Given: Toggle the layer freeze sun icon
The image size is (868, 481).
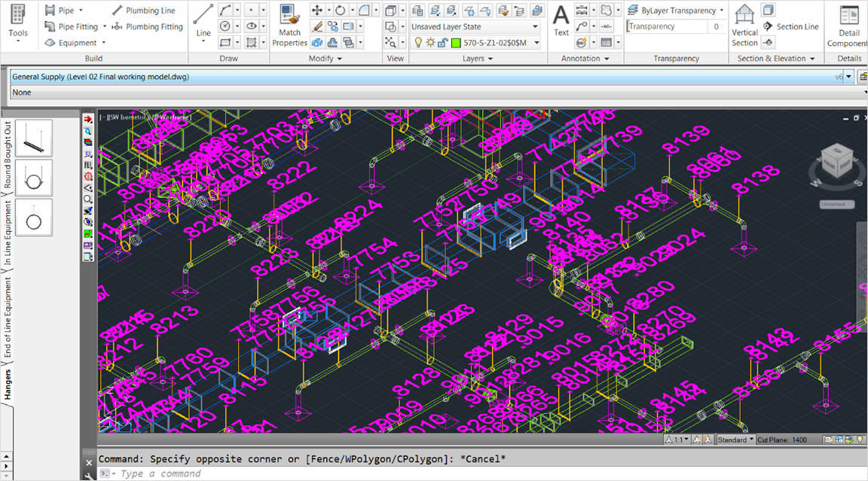Looking at the screenshot, I should tap(430, 43).
